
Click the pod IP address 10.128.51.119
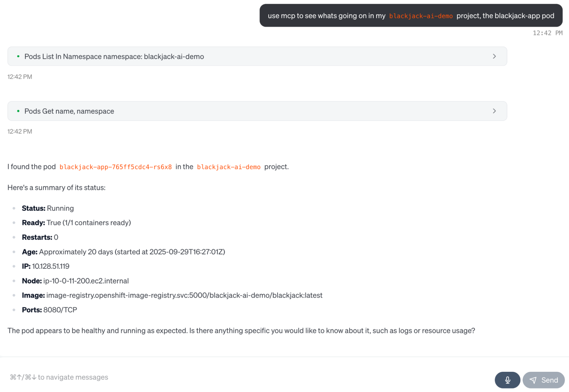[x=51, y=266]
